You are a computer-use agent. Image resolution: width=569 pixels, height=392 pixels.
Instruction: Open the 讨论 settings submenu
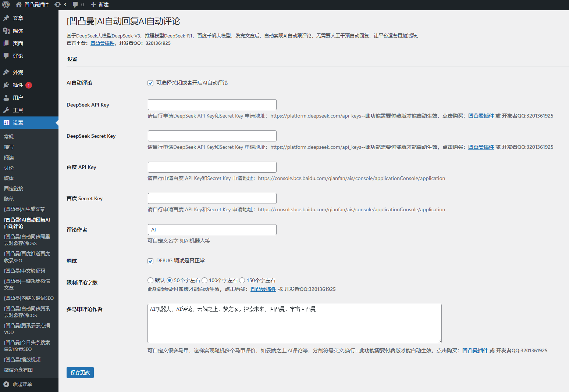(9, 168)
